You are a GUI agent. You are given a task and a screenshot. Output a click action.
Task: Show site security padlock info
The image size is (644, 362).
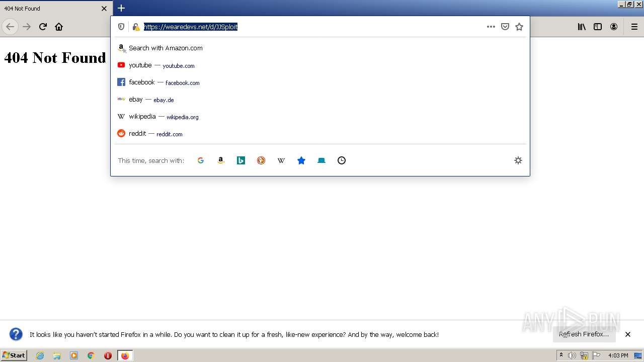136,27
